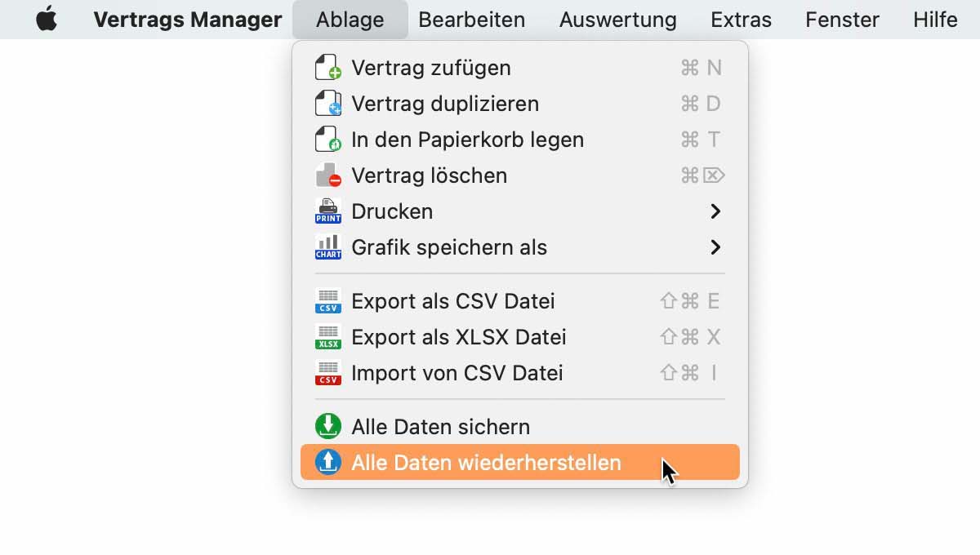
Task: Choose Import von CSV Datei
Action: pos(457,373)
